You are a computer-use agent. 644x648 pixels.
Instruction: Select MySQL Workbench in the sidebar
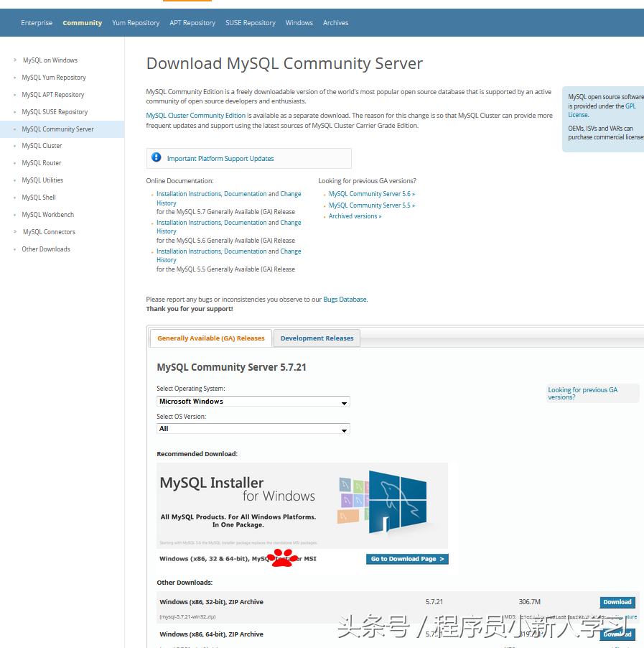(47, 214)
